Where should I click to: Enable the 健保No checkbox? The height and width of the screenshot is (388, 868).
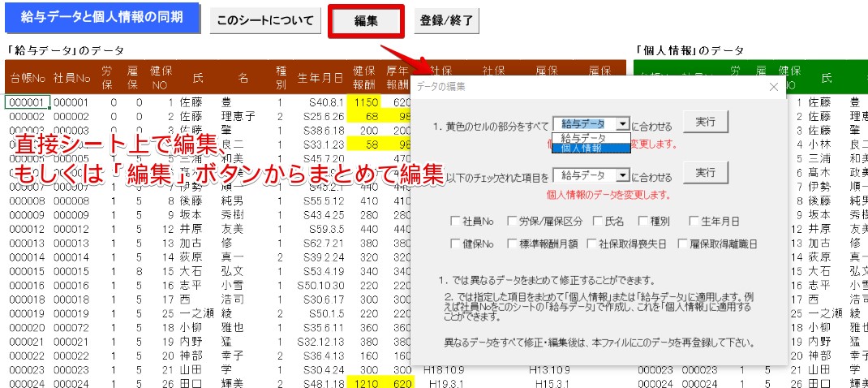pos(455,244)
